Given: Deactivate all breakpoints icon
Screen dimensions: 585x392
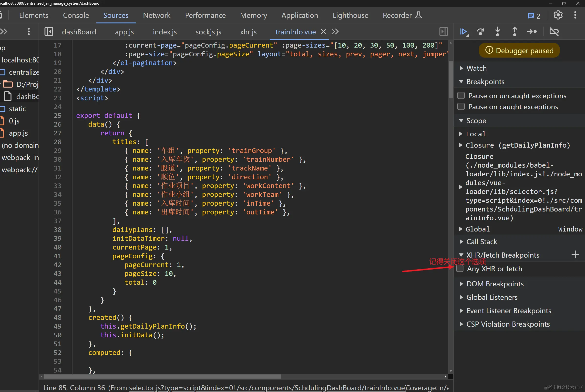Looking at the screenshot, I should click(x=554, y=32).
